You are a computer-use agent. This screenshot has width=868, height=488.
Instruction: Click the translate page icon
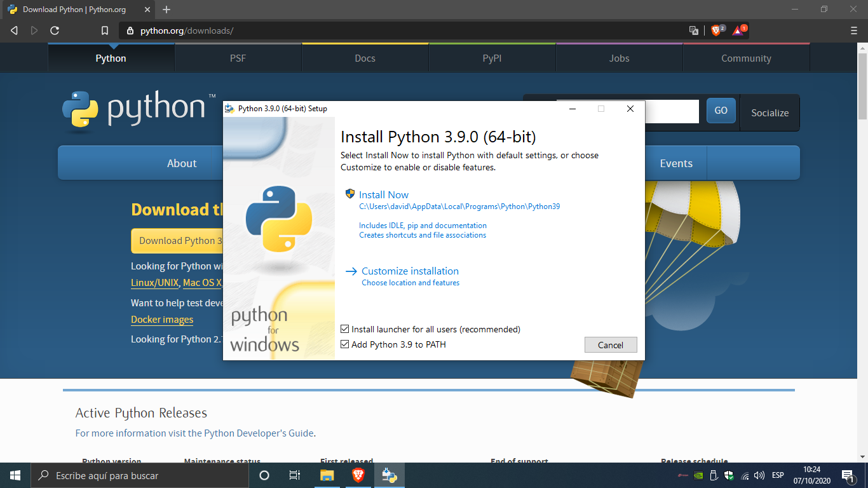click(x=694, y=30)
